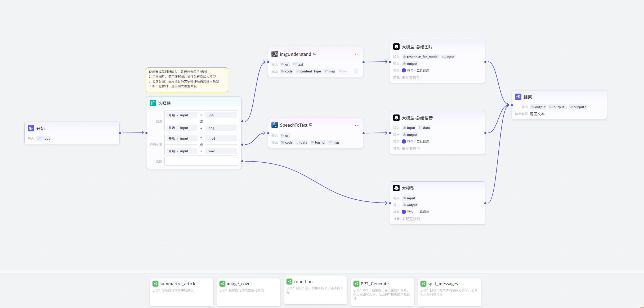Click the SpeechToText plugin thumbnail icon
The image size is (644, 308).
tap(275, 125)
